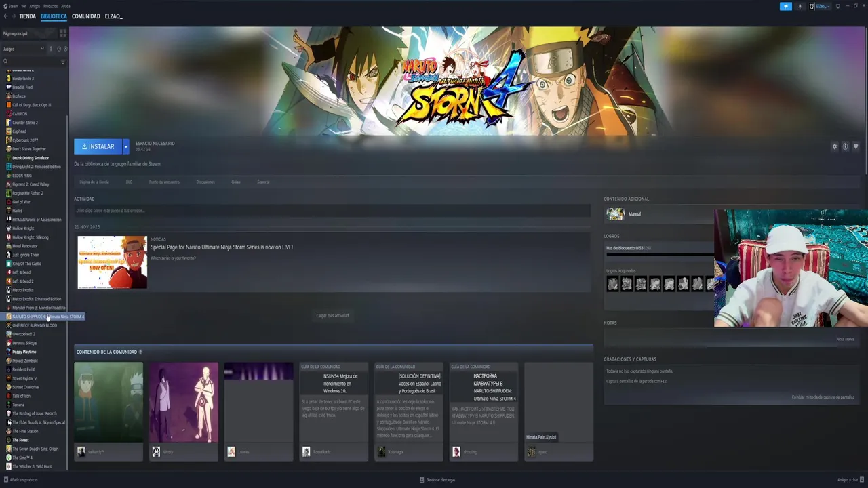
Task: Select Hades in the game list
Action: click(17, 211)
